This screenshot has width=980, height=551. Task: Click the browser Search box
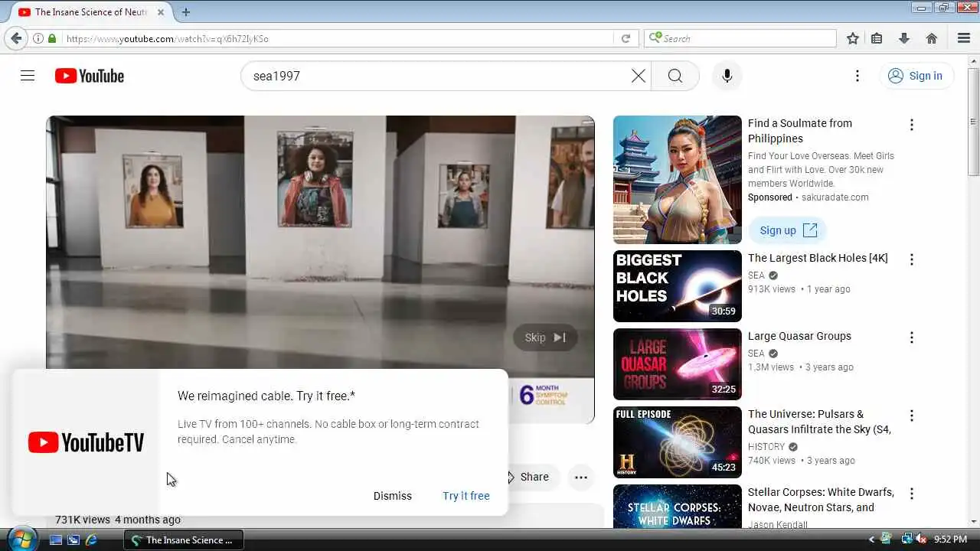(740, 38)
